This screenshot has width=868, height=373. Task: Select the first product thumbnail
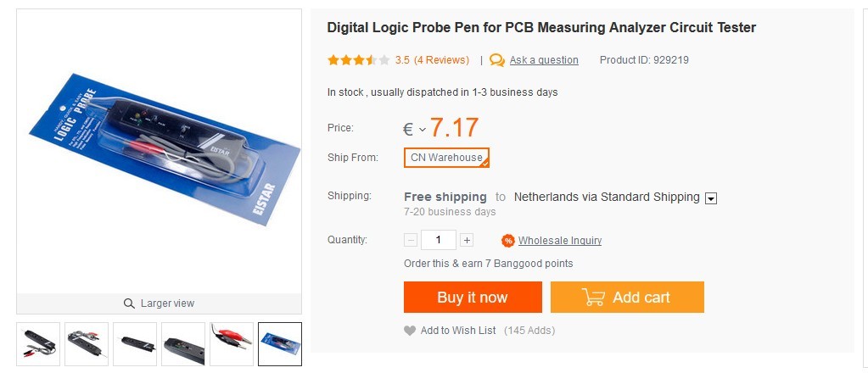coord(38,344)
